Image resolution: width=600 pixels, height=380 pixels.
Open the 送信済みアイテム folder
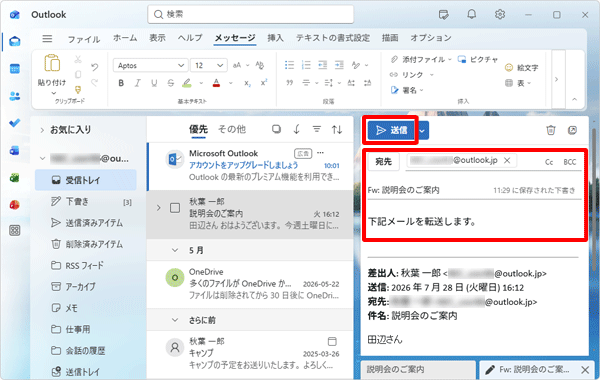point(86,223)
